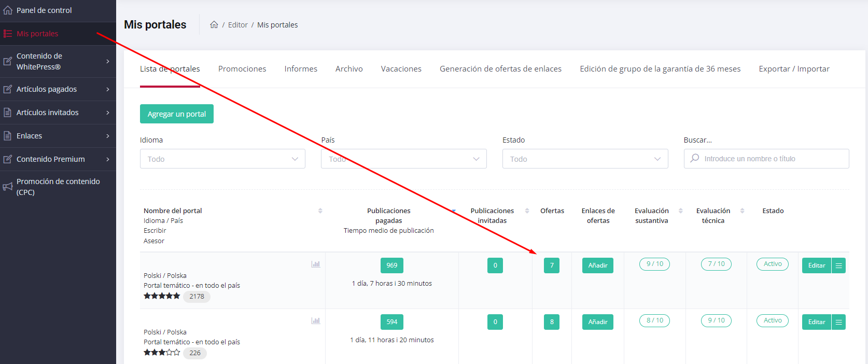The height and width of the screenshot is (364, 868).
Task: Open statistics chart icon for portal rated 2178
Action: tap(316, 264)
